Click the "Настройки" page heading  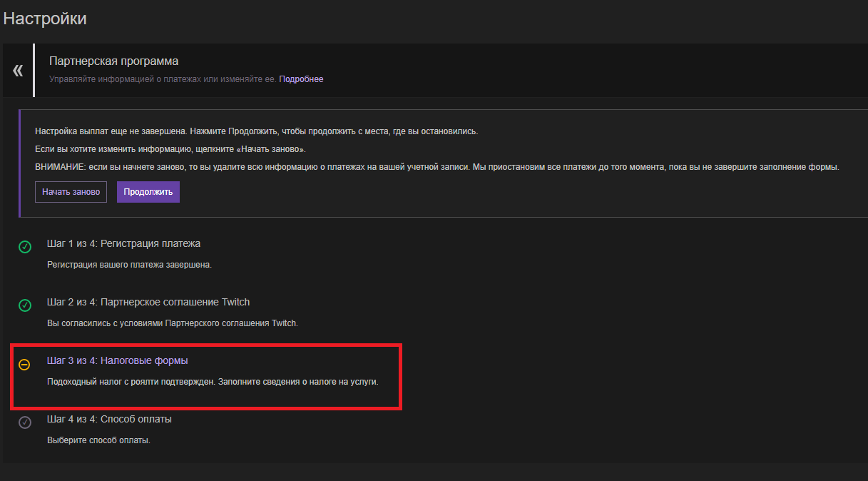click(x=45, y=19)
